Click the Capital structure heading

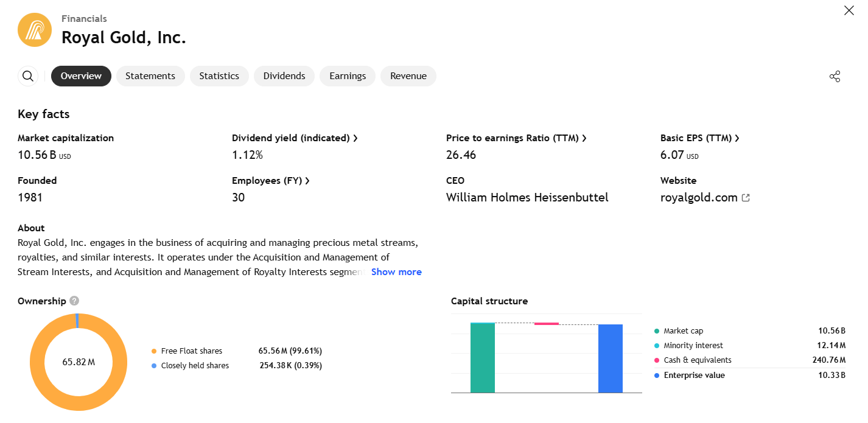click(489, 301)
